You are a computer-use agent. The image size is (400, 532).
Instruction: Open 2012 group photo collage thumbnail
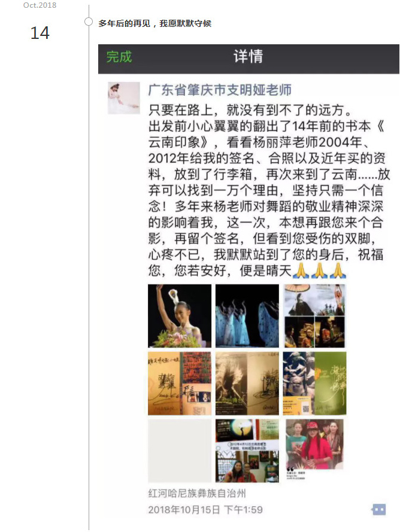point(247,451)
